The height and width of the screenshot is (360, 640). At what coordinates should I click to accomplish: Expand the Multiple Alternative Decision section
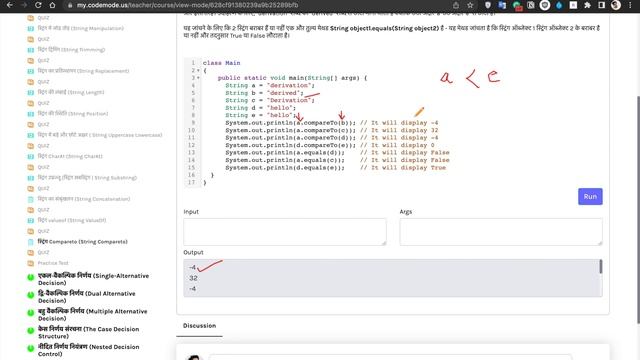click(31, 313)
